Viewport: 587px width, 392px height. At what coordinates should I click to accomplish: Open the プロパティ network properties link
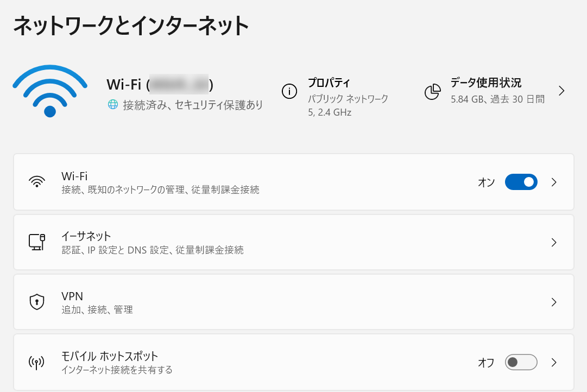click(x=329, y=83)
